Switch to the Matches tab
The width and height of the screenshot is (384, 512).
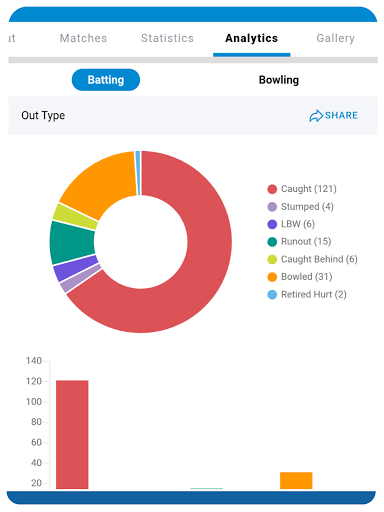(83, 38)
